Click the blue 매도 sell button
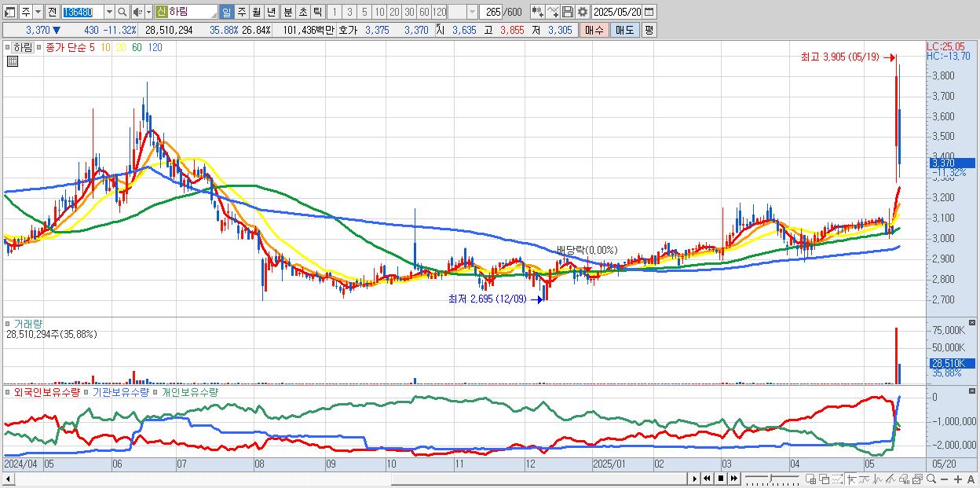 coord(624,30)
